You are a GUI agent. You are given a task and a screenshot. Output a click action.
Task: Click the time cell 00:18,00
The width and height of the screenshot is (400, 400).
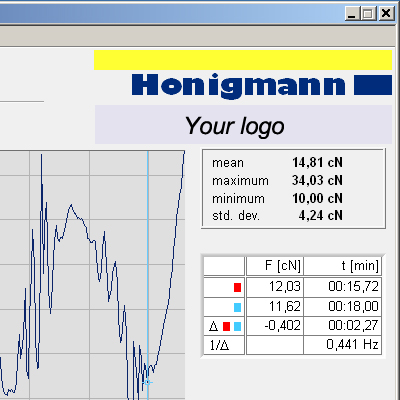click(x=343, y=306)
